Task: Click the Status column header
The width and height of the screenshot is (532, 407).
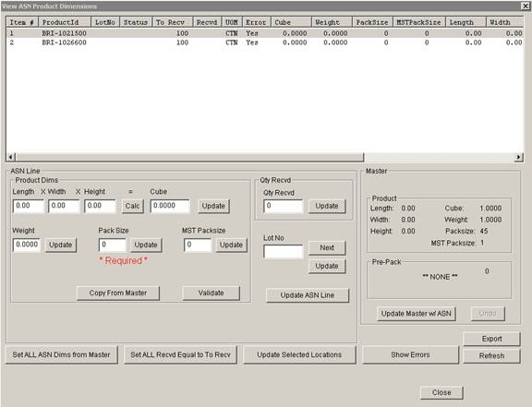Action: click(136, 22)
